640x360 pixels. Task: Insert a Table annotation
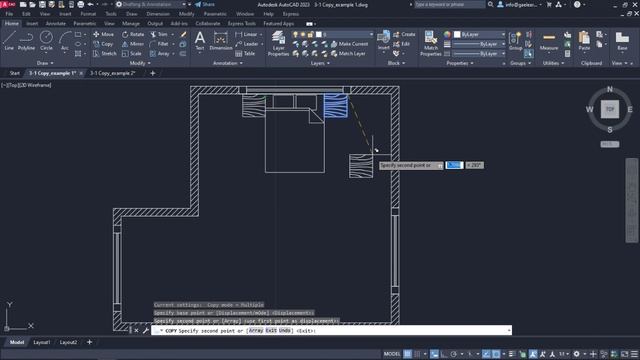[x=245, y=53]
